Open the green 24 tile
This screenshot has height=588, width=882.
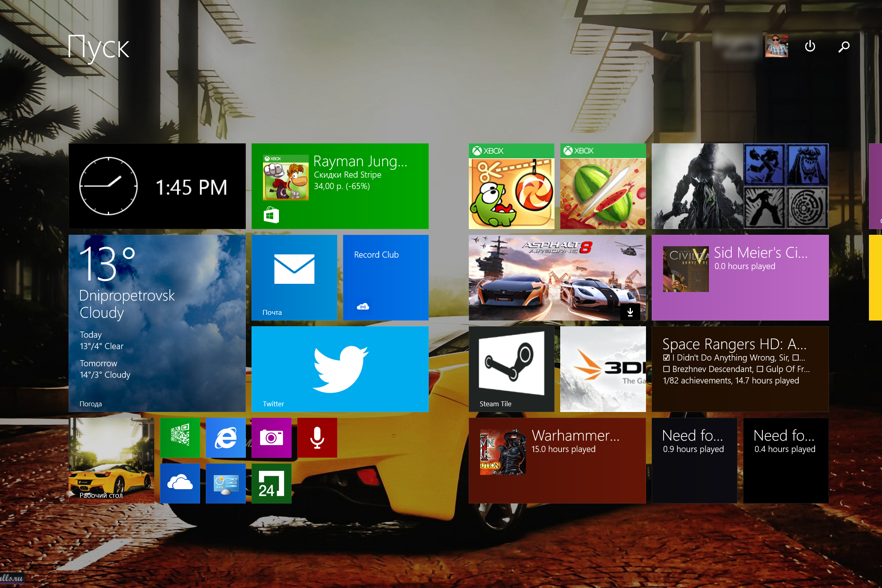[x=272, y=483]
